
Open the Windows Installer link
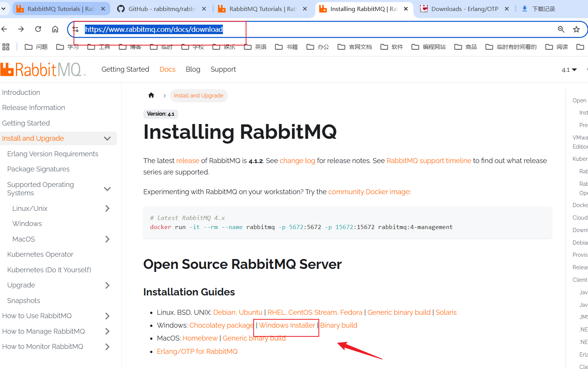point(287,325)
